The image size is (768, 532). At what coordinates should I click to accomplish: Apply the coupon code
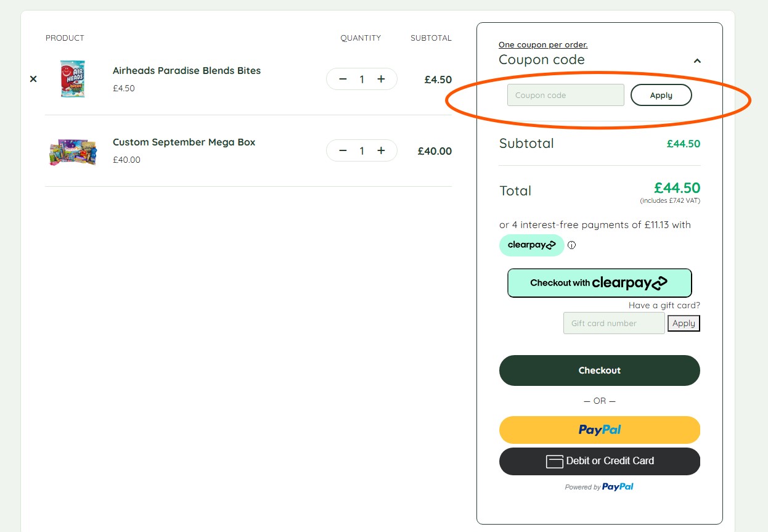pos(661,95)
